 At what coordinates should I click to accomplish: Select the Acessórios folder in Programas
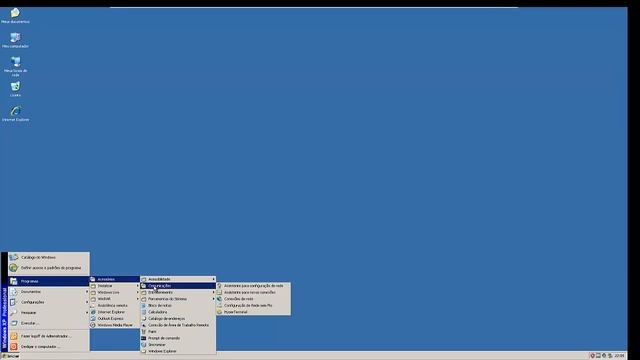[115, 279]
